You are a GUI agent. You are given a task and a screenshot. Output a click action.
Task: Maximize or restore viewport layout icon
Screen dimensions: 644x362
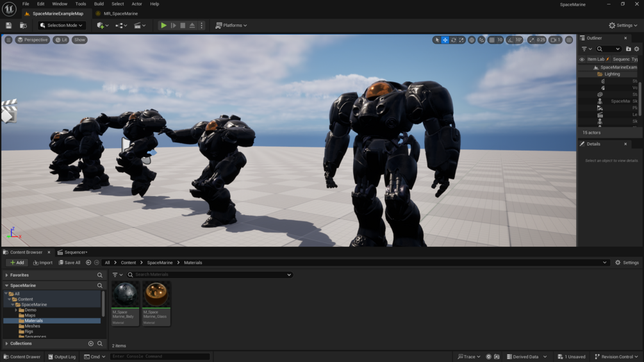click(x=569, y=40)
